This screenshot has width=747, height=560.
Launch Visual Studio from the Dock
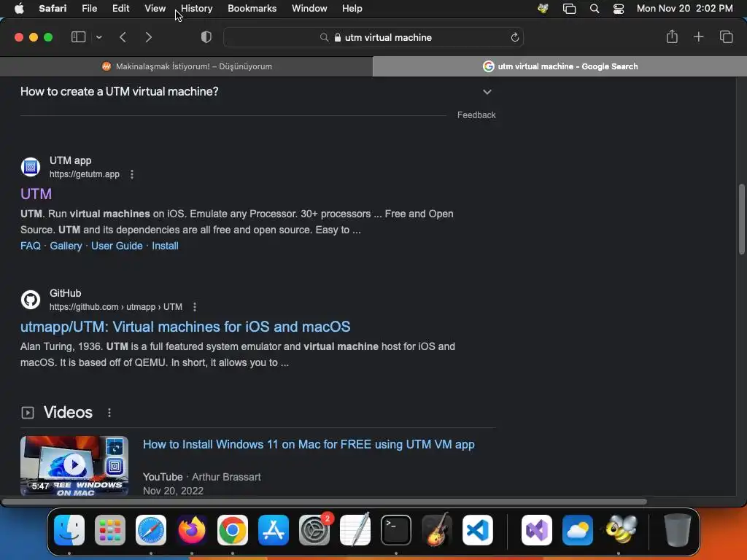[x=537, y=530]
